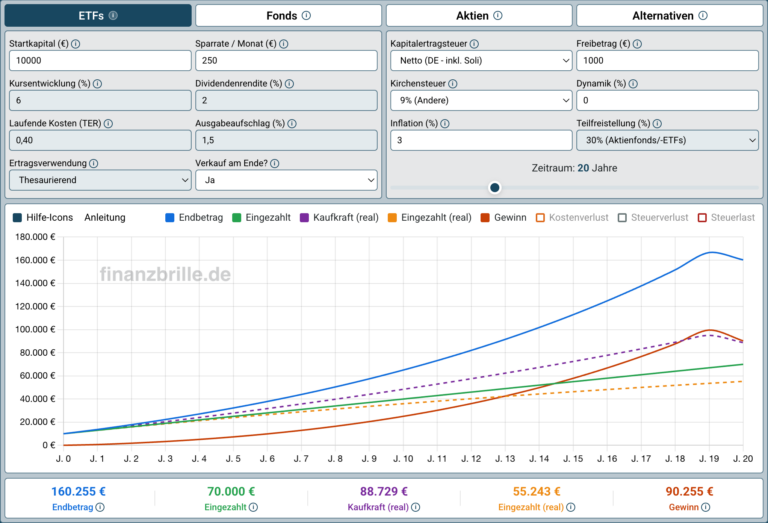
Task: Click the 88.729 € Kaufkraft value
Action: (384, 492)
